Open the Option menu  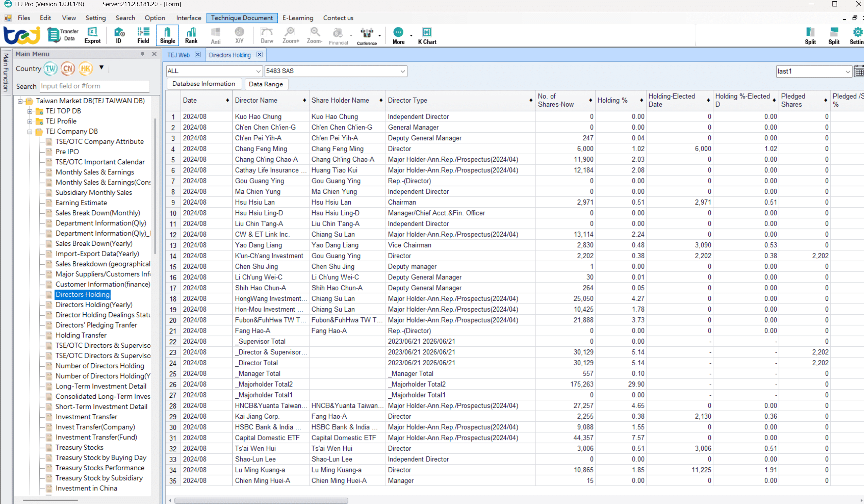[x=155, y=18]
